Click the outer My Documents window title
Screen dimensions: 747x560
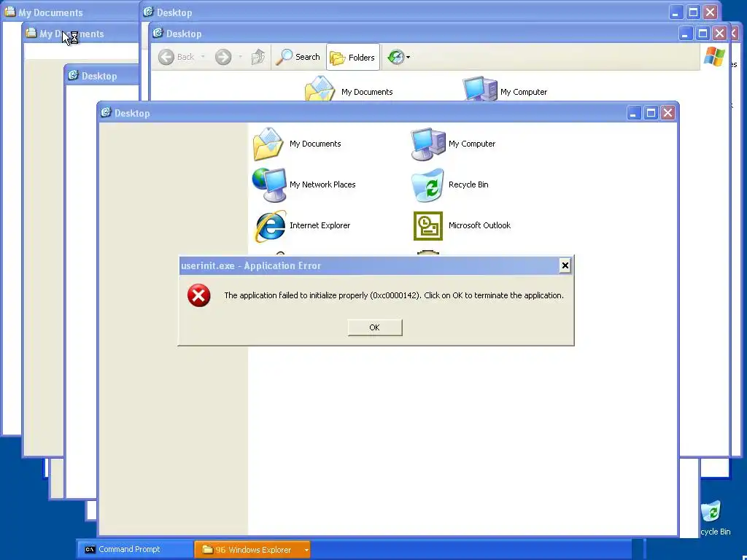50,13
